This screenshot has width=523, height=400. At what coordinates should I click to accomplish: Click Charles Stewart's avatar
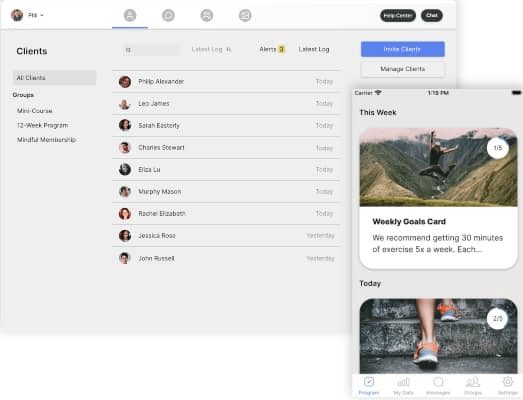pos(125,147)
